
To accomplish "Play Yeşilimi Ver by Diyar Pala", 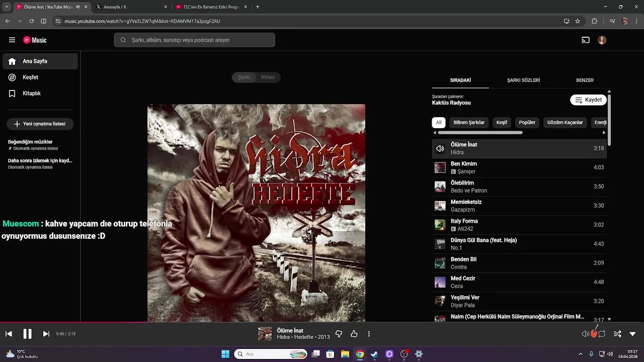I will point(519,301).
